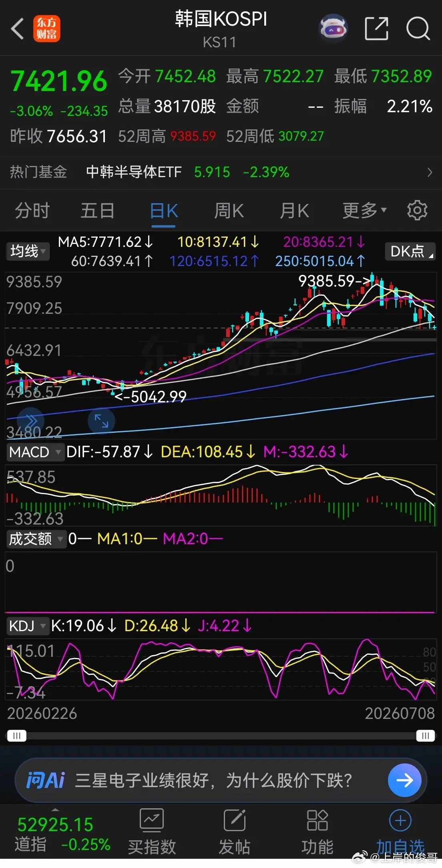
Task: Tap the 问Ai logo
Action: (x=46, y=780)
